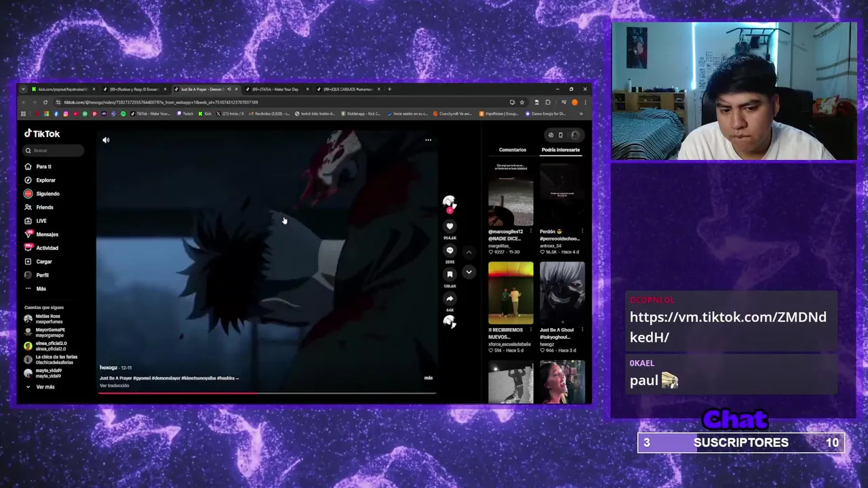This screenshot has width=868, height=488.
Task: Open the profile avatar at top right
Action: 575,135
